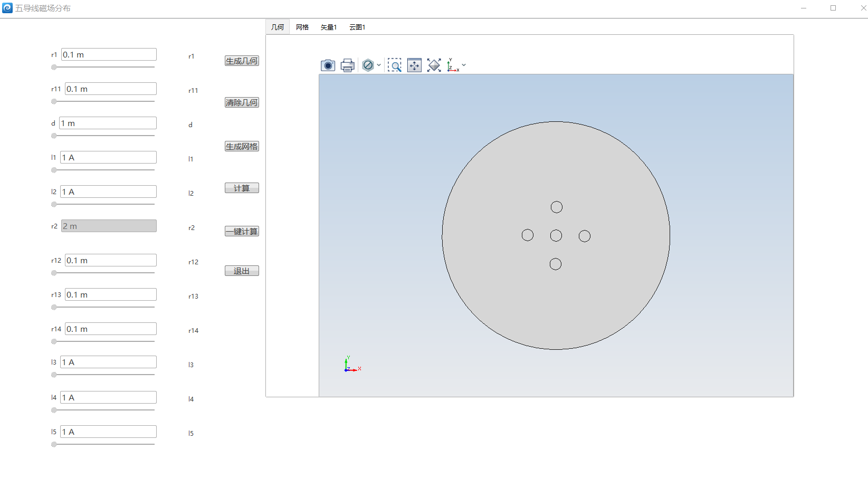Select the left wire circle in geometry
868x497 pixels.
[x=528, y=235]
